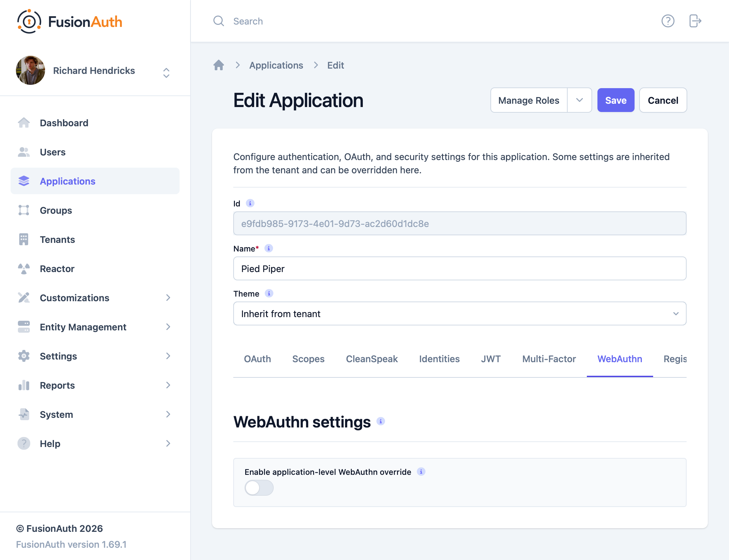
Task: Expand the Settings menu chevron
Action: click(168, 356)
